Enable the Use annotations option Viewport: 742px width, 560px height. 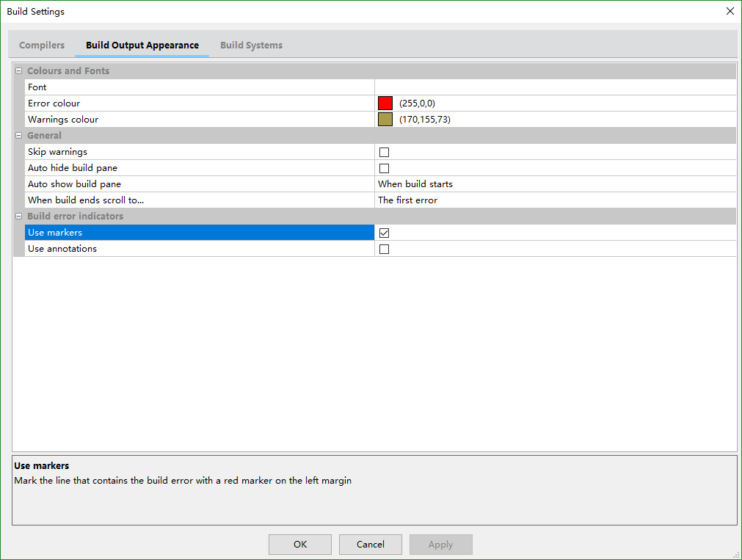point(383,248)
